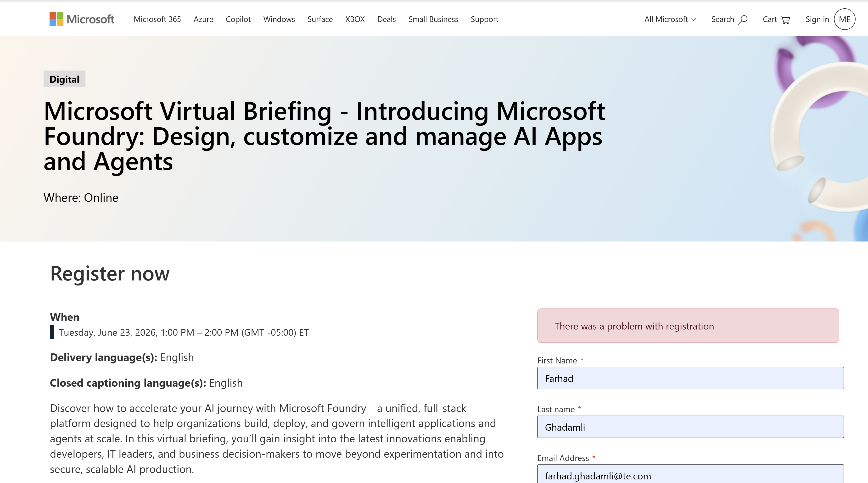Image resolution: width=868 pixels, height=483 pixels.
Task: Click the Cart text link
Action: point(770,19)
